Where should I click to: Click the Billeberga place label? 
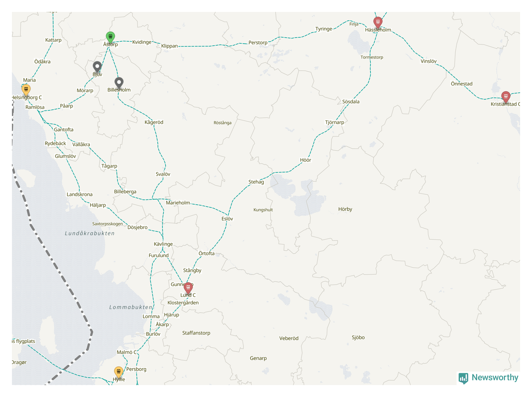(x=125, y=192)
